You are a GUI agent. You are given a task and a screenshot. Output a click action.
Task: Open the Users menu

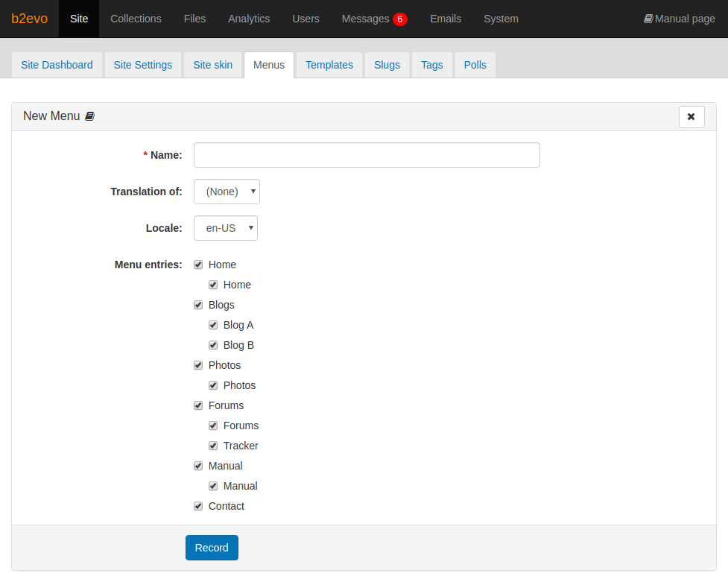306,19
